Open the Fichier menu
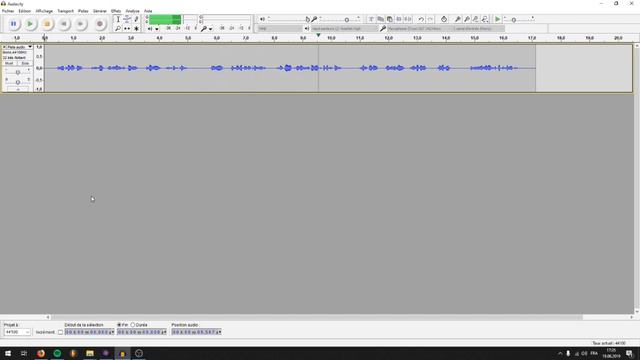The width and height of the screenshot is (640, 360). coord(8,11)
